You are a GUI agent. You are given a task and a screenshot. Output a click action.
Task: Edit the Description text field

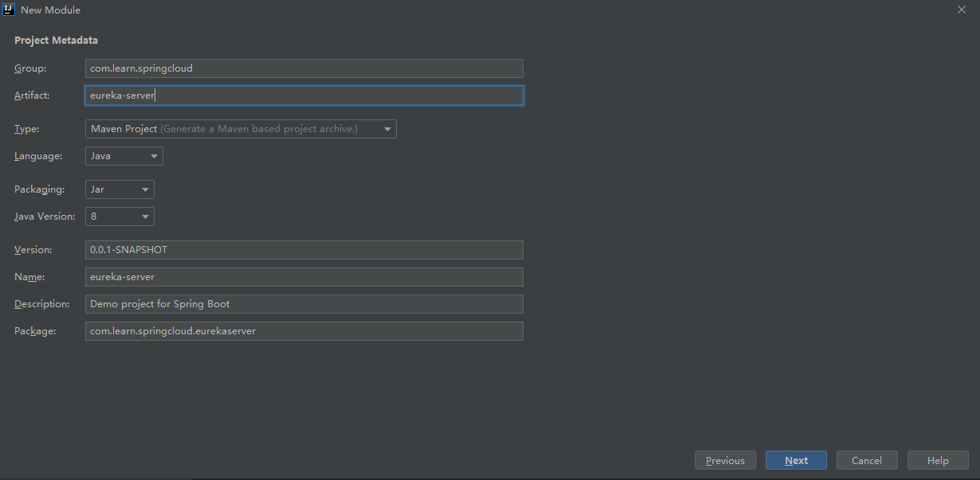pos(304,304)
